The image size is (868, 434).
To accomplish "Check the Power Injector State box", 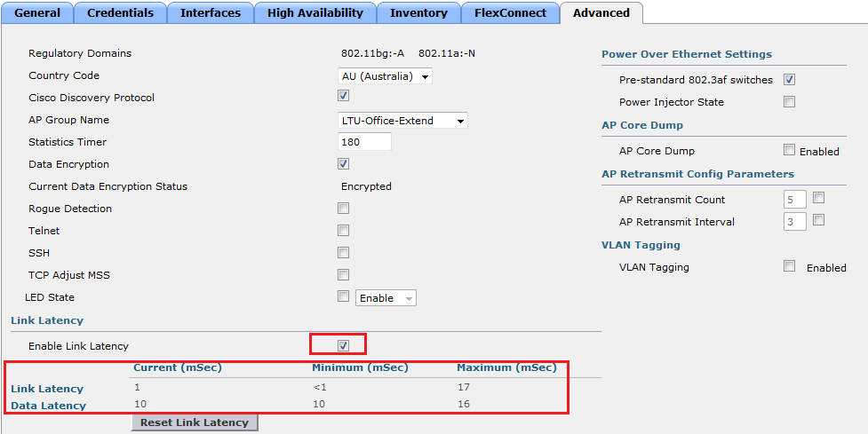I will [789, 102].
